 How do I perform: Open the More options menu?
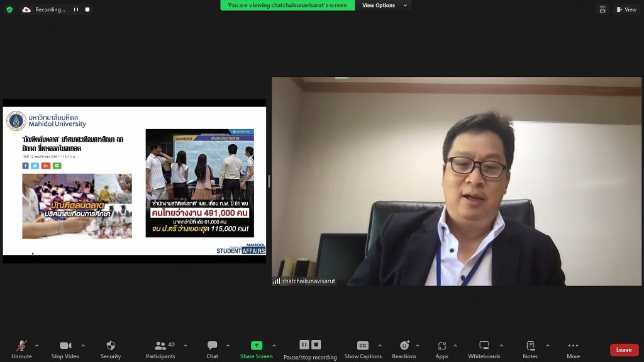(574, 349)
